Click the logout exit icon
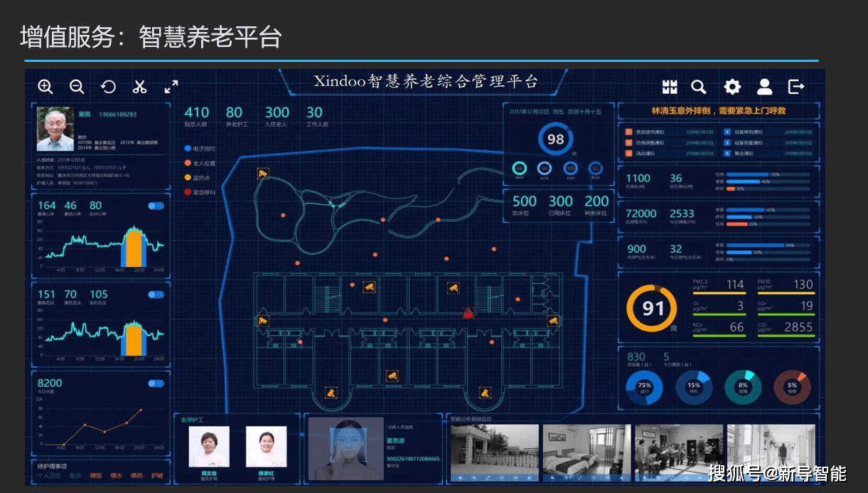Screen dimensions: 868x493 point(795,85)
